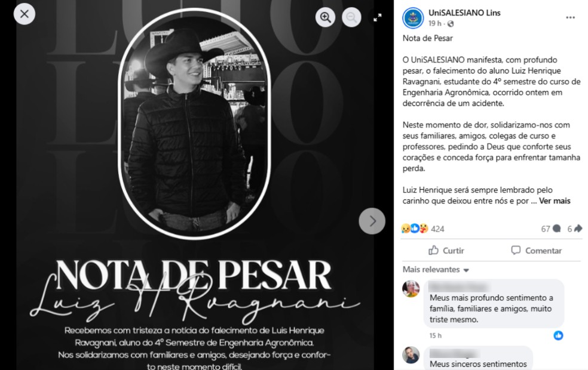Open the post options three-dot menu

click(571, 17)
